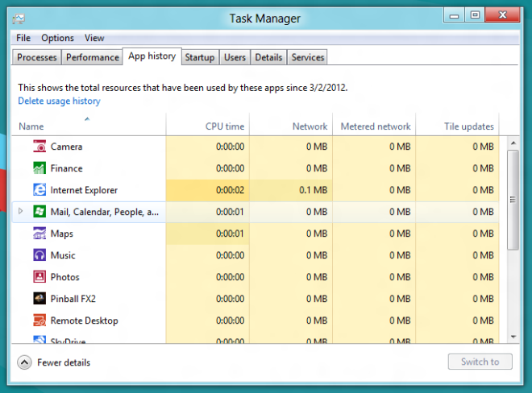Screen dimensions: 532x393
Task: Click the Maps app icon
Action: [39, 234]
